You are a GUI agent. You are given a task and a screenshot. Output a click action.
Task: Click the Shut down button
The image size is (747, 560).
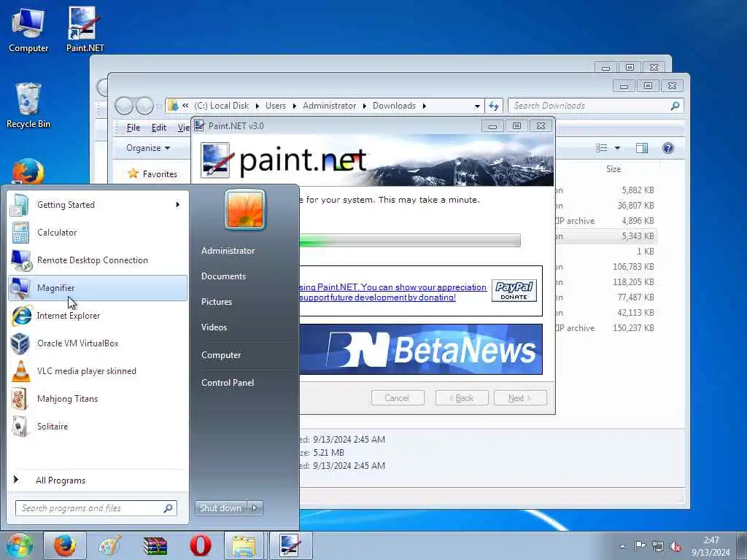[220, 507]
